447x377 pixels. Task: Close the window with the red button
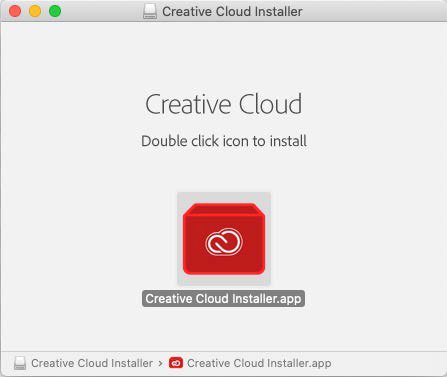tap(15, 11)
